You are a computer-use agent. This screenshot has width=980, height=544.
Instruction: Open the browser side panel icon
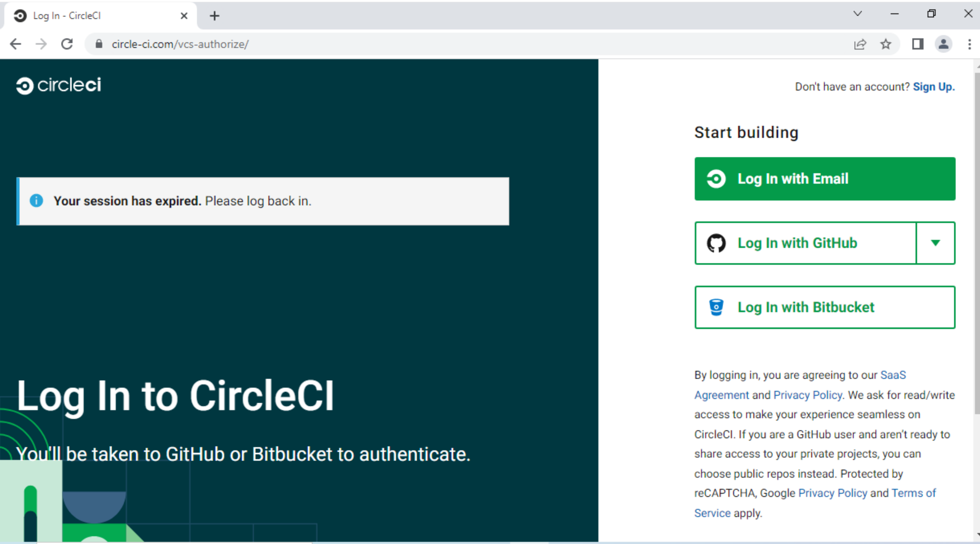[x=918, y=44]
